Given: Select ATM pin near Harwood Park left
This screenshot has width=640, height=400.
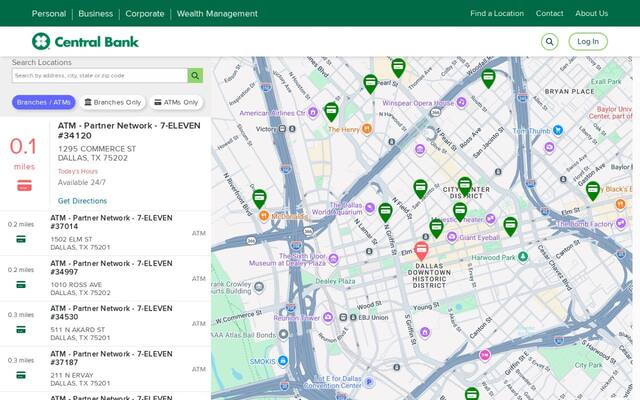Looking at the screenshot, I should [x=510, y=227].
